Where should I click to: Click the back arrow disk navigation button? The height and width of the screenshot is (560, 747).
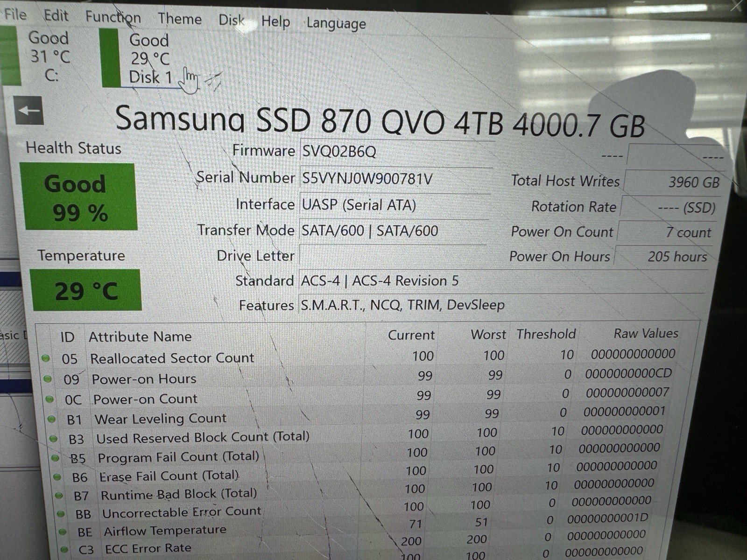[29, 111]
